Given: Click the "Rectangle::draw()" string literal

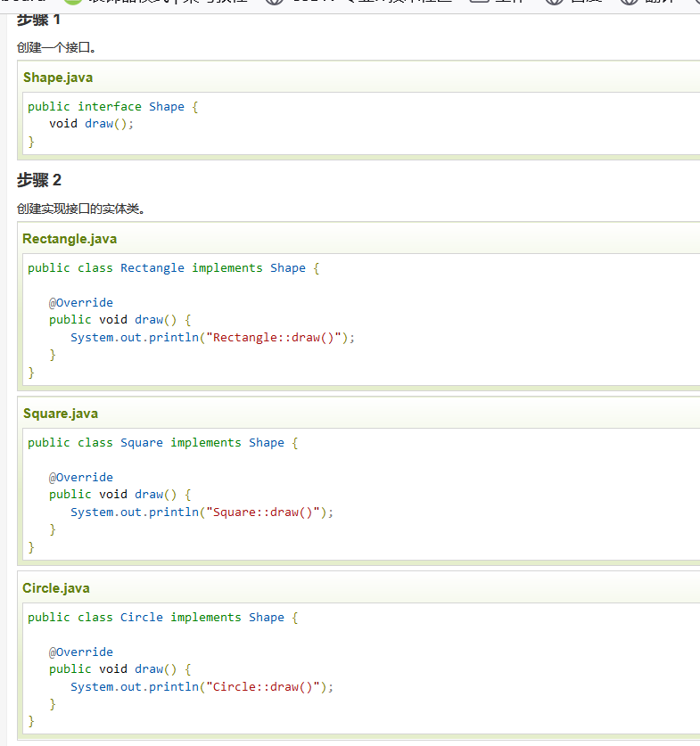Looking at the screenshot, I should pos(276,338).
